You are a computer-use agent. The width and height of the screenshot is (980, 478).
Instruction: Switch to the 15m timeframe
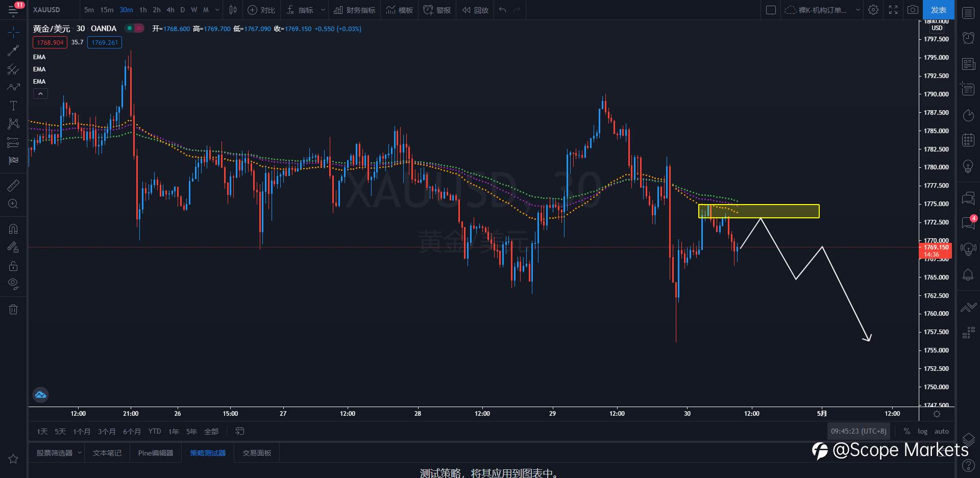pyautogui.click(x=107, y=10)
